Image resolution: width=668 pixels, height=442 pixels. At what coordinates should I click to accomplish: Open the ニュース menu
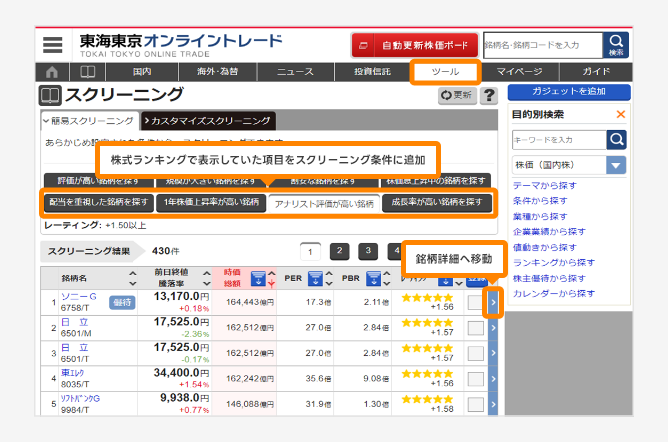[x=295, y=72]
